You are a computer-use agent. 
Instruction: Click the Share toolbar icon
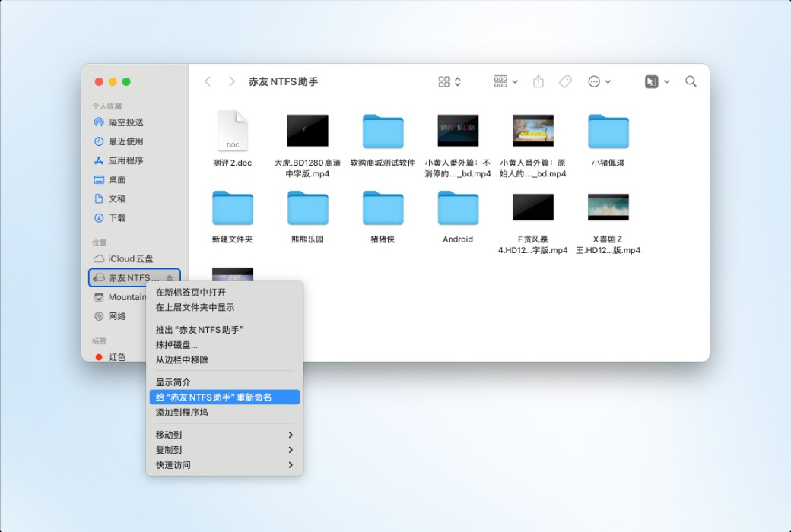[538, 81]
